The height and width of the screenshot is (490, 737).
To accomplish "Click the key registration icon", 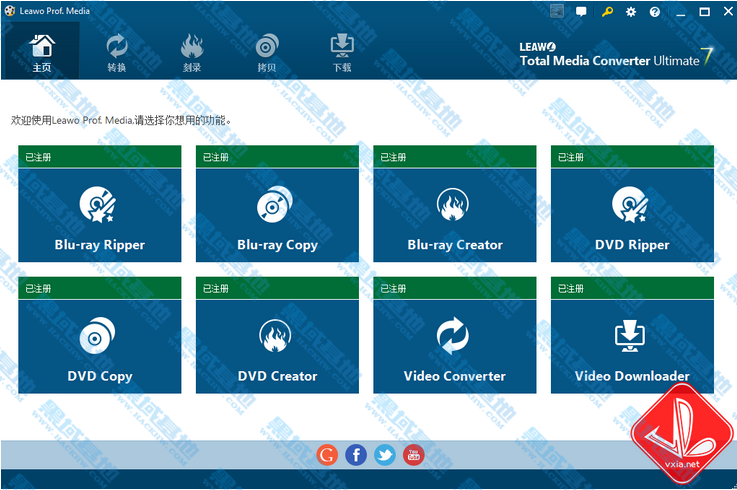I will pyautogui.click(x=607, y=12).
